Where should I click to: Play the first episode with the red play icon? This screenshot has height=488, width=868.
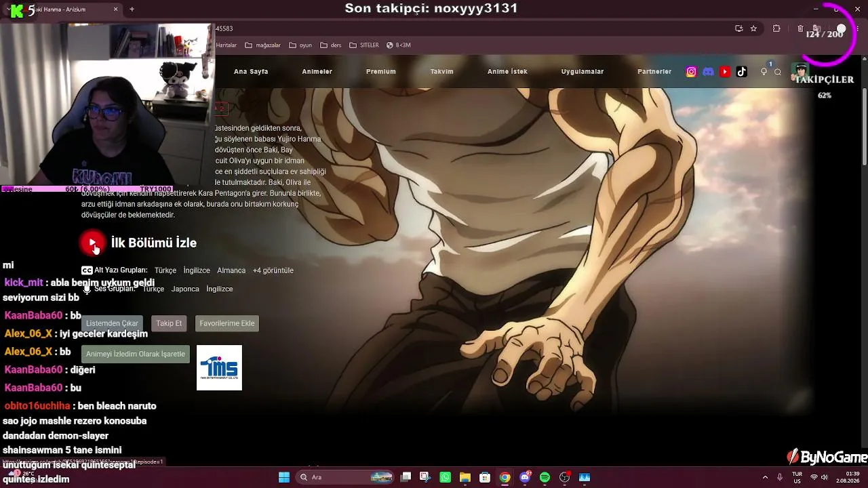92,243
